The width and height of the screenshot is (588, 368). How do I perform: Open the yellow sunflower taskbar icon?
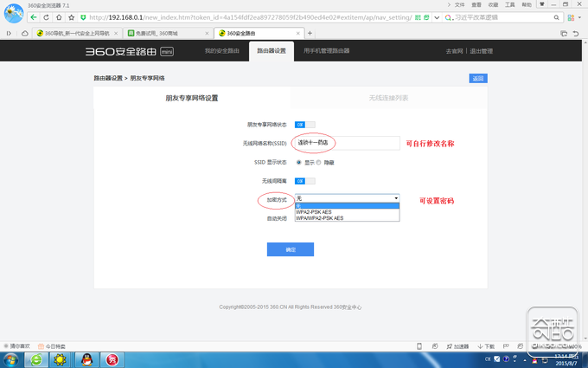(x=60, y=359)
